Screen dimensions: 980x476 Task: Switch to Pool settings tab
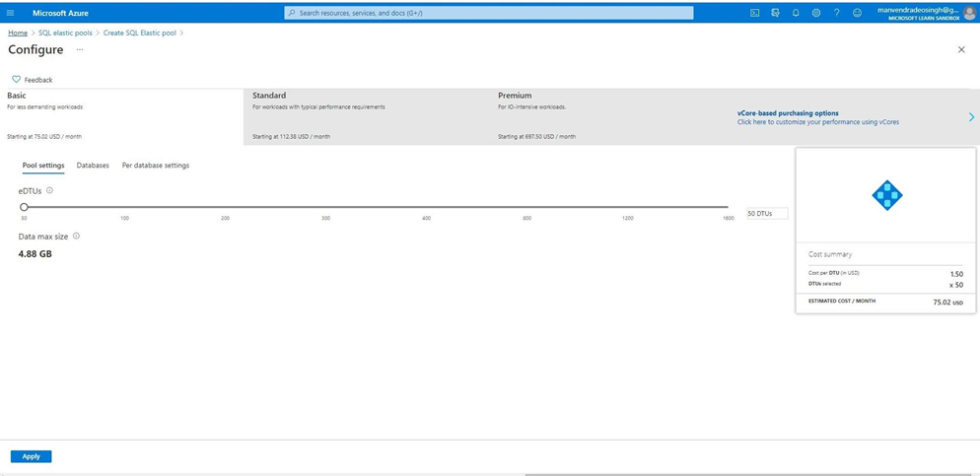click(x=43, y=166)
